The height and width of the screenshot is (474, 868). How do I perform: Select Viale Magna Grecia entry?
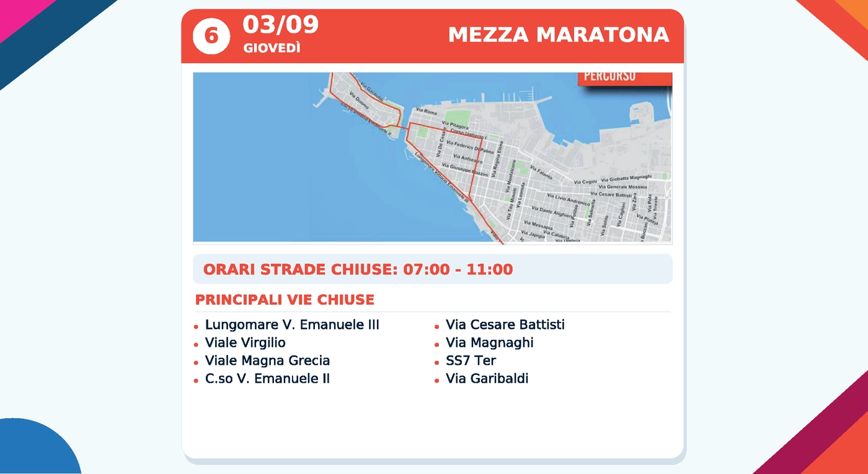[267, 360]
